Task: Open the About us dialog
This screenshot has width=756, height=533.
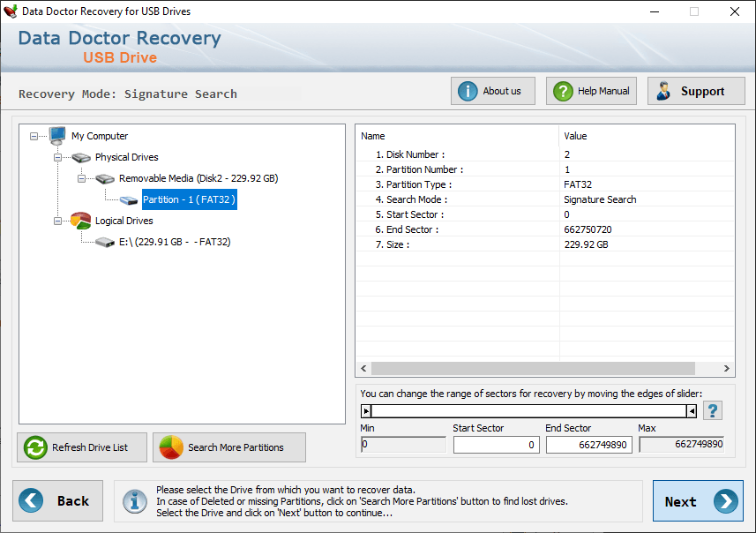Action: pos(493,91)
